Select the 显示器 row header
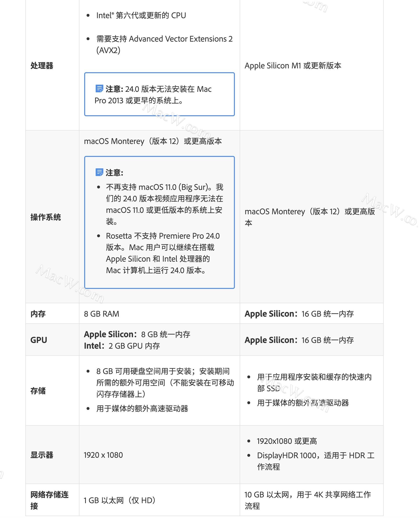This screenshot has width=420, height=518. click(x=42, y=455)
